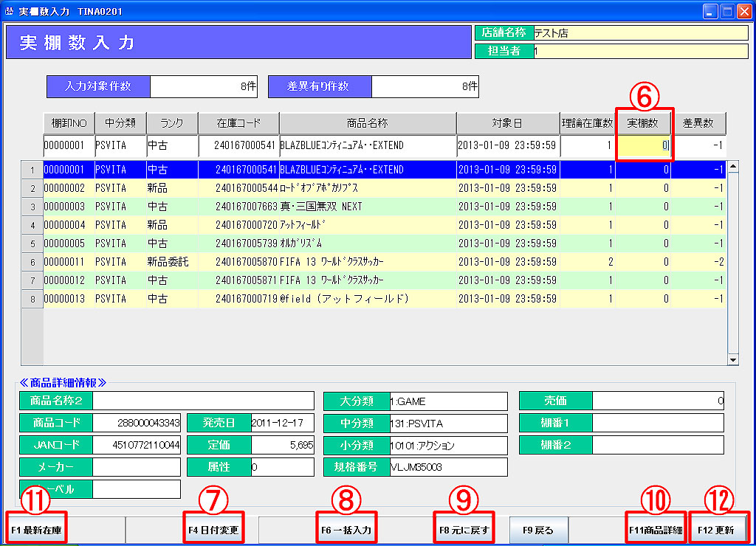Click F8 元に戻す to revert

[x=464, y=529]
